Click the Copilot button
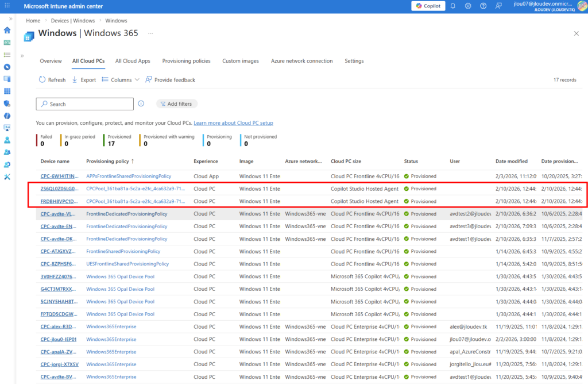Image resolution: width=588 pixels, height=384 pixels. [428, 6]
